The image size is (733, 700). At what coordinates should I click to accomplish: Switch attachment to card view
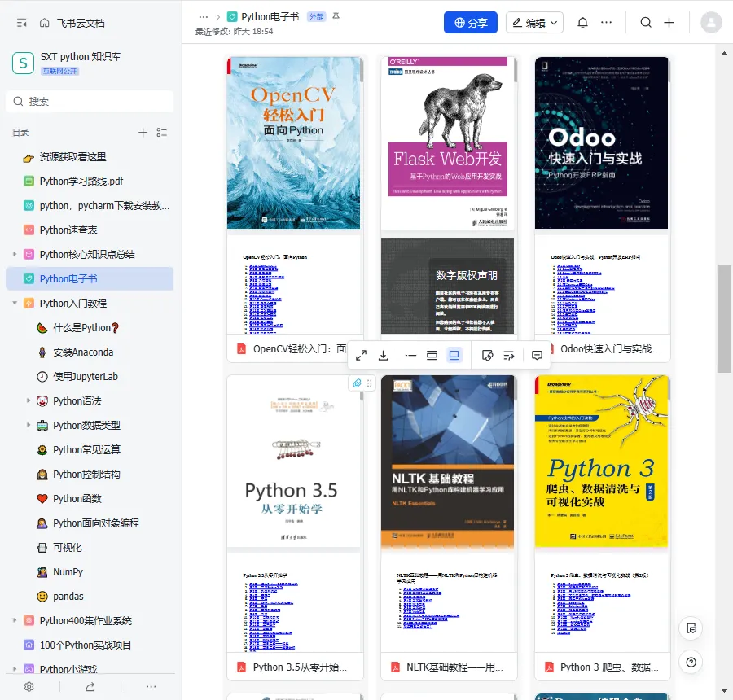point(432,356)
